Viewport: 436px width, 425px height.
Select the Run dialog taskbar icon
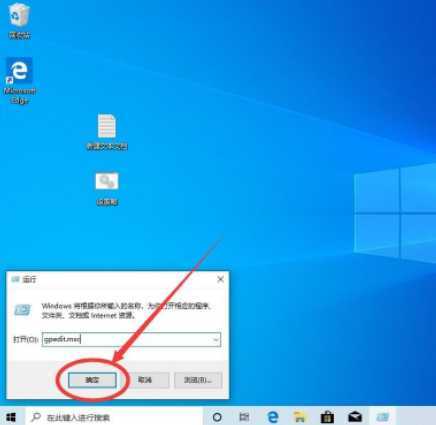[x=382, y=417]
